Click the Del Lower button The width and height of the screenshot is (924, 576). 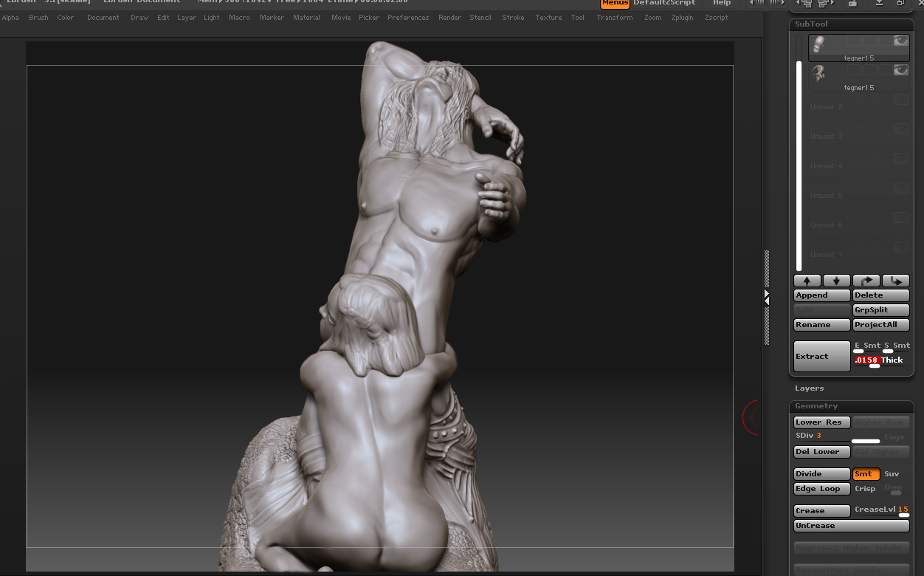point(822,452)
